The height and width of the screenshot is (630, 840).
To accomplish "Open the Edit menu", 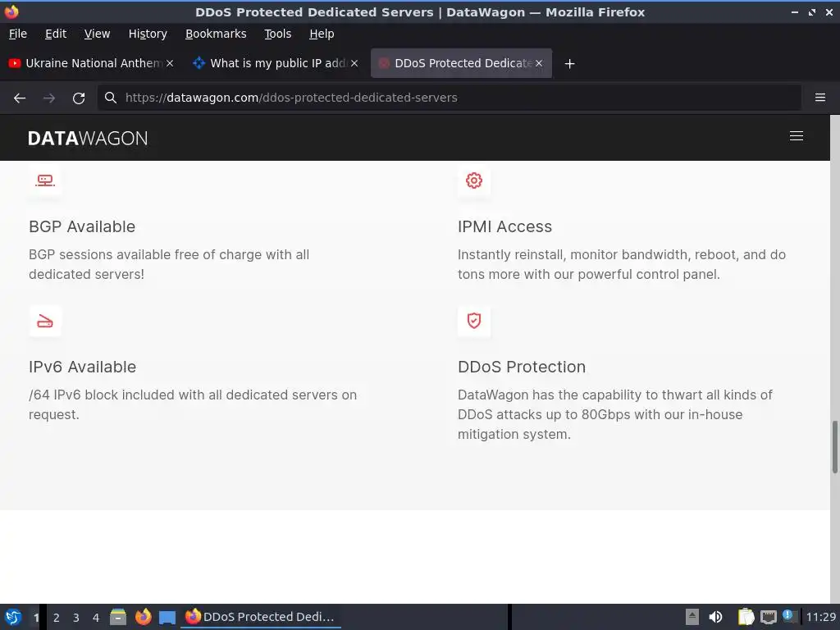I will (x=56, y=34).
